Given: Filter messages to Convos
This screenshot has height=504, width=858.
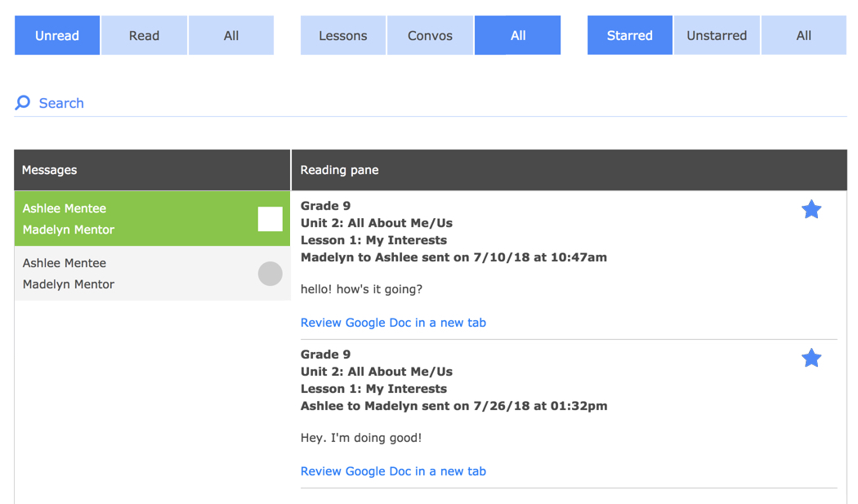Looking at the screenshot, I should pos(430,36).
